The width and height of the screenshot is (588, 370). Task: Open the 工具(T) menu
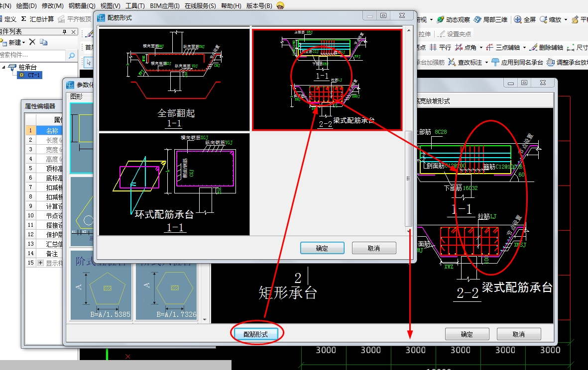pyautogui.click(x=135, y=5)
